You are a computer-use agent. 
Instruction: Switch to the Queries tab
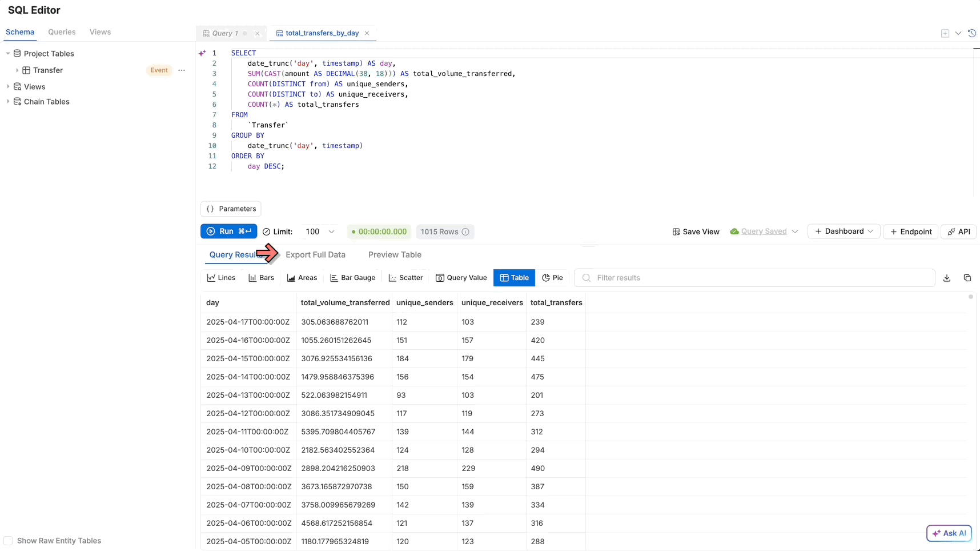click(x=62, y=32)
